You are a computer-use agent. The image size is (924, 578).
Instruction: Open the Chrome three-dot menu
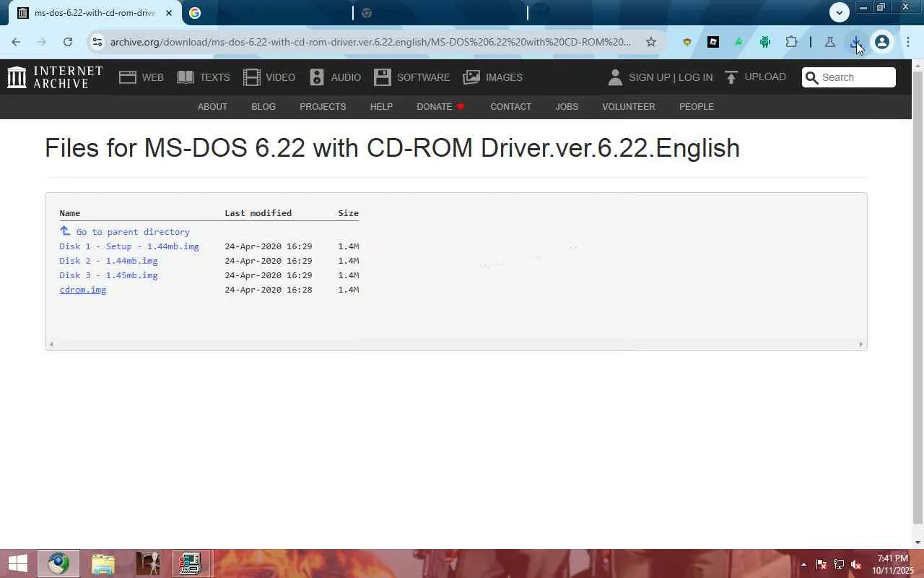coord(908,42)
